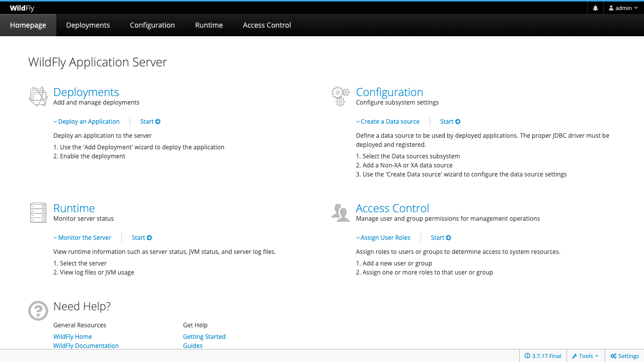
Task: Open the WildFly Documentation link
Action: [86, 346]
